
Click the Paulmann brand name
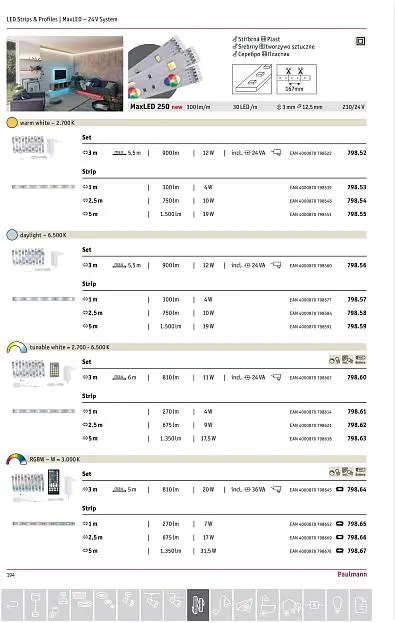coord(352,574)
